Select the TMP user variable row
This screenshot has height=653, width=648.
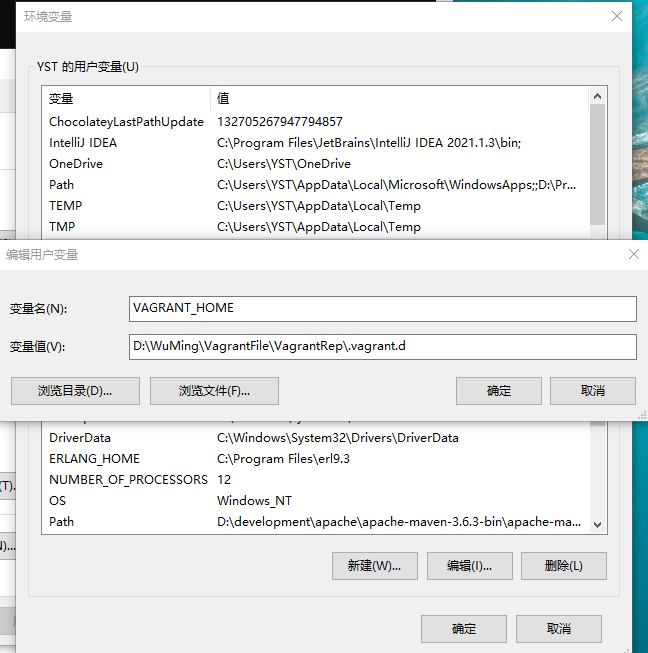(x=316, y=227)
